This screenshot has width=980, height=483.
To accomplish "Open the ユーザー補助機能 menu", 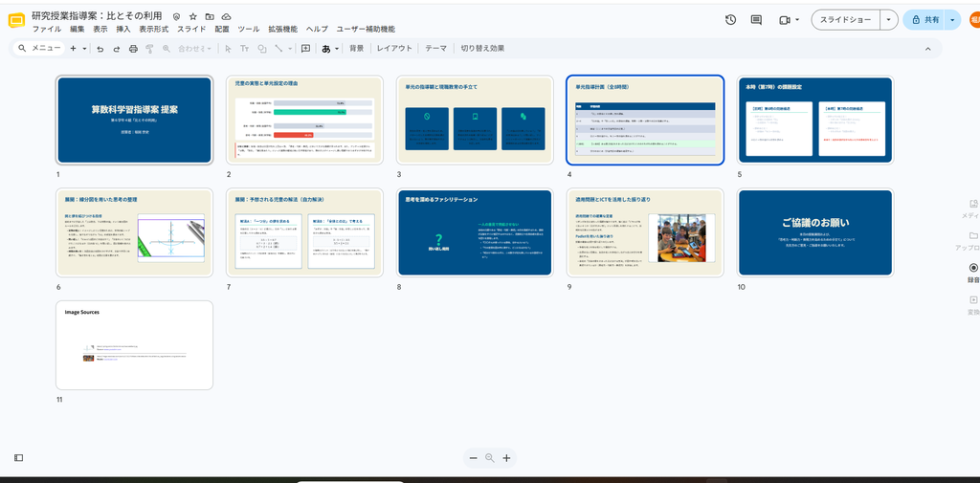I will [x=366, y=29].
